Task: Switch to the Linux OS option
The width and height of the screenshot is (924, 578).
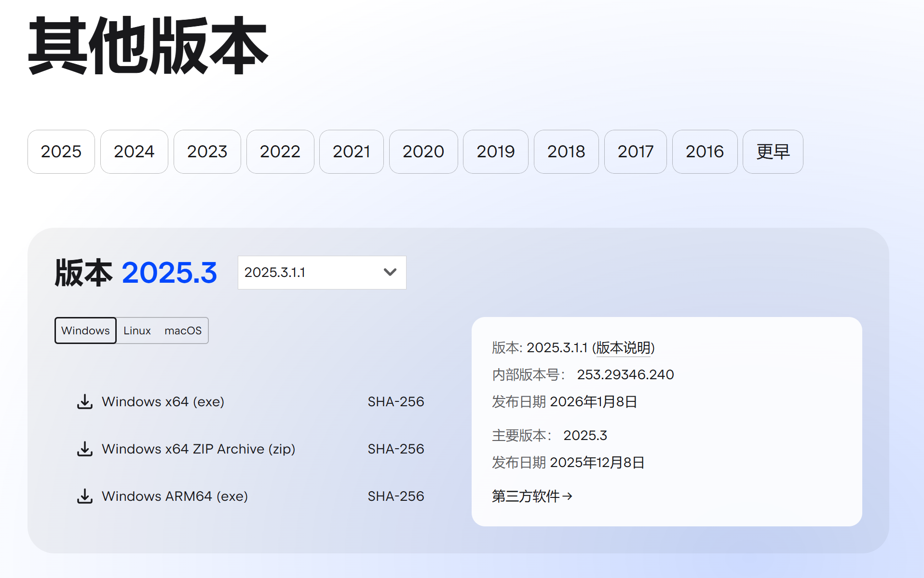Action: point(137,330)
